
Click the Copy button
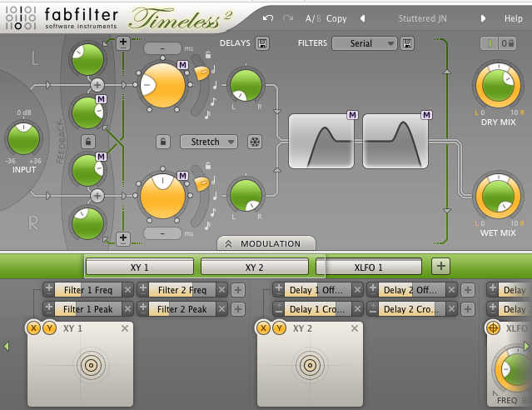coord(336,18)
